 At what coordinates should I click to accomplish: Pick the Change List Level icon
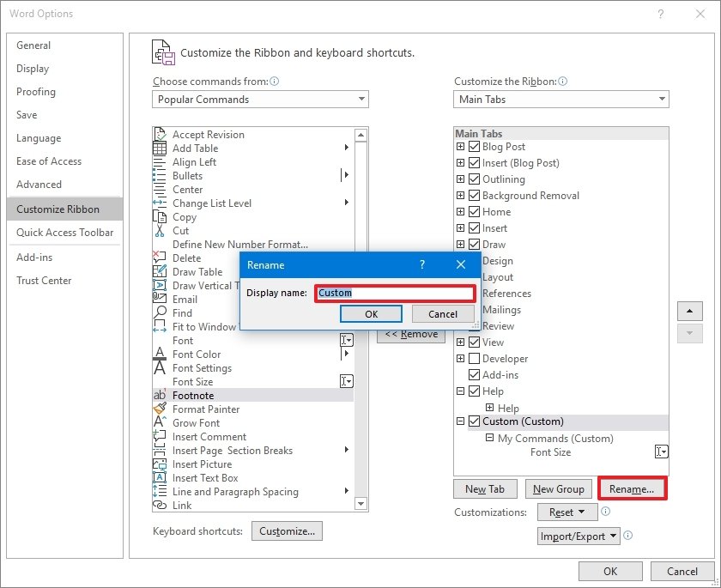160,203
